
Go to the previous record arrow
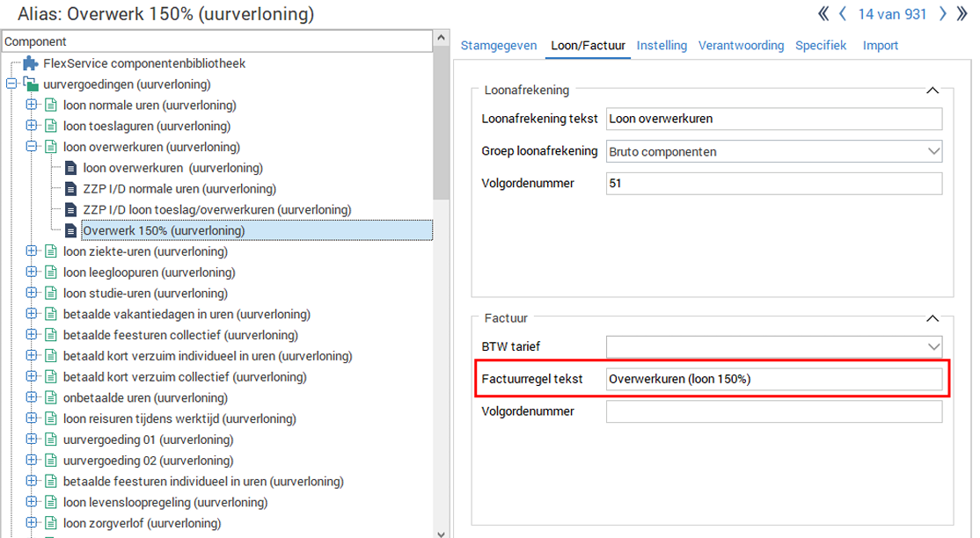tap(843, 13)
